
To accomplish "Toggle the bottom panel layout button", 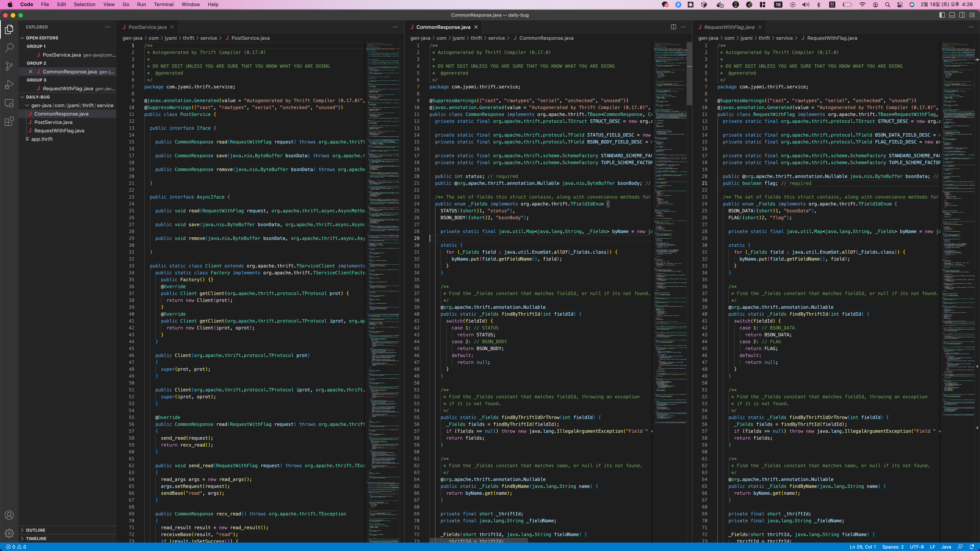I will point(952,15).
